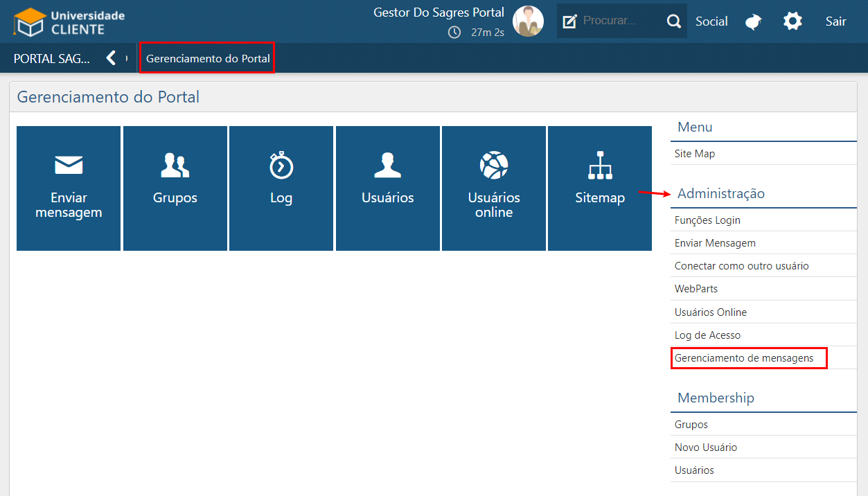Screen dimensions: 868x496
Task: Click Conectar como outro usuário
Action: 741,266
